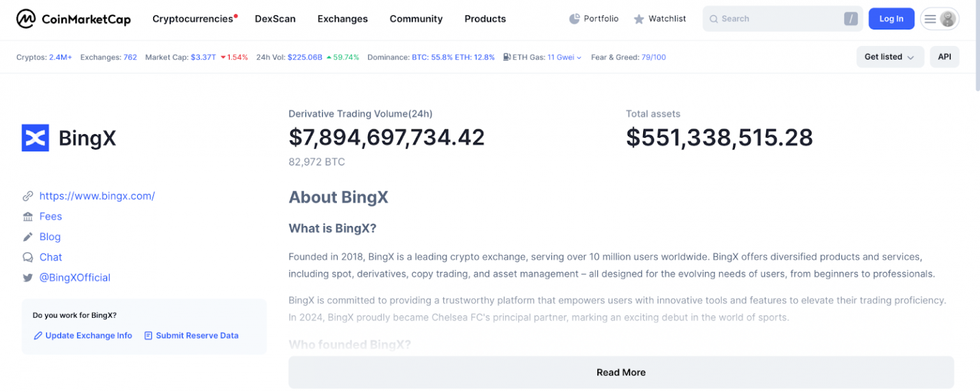Click the Watchlist star icon

[x=639, y=19]
